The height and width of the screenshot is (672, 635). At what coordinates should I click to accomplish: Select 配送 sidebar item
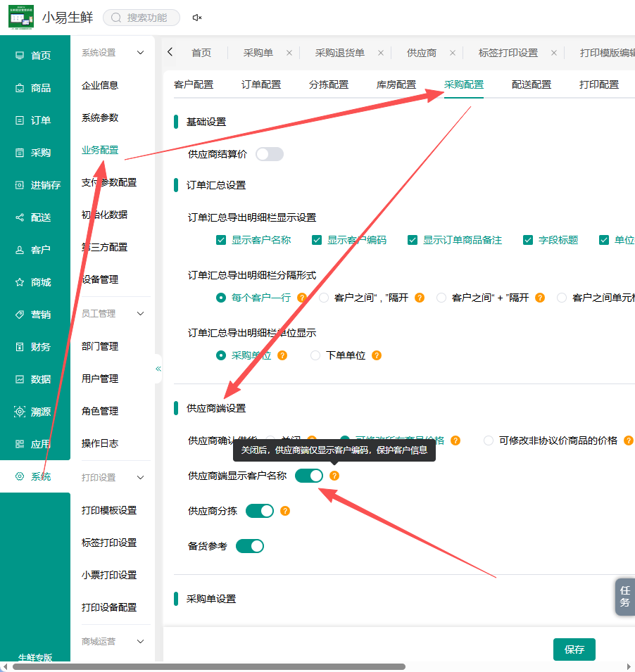(35, 217)
